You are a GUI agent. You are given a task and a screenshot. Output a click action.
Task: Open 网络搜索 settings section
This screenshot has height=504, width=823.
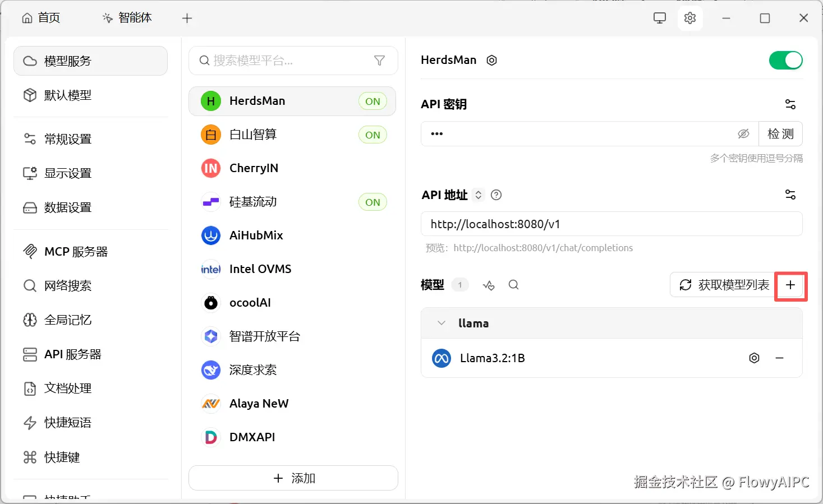coord(90,286)
